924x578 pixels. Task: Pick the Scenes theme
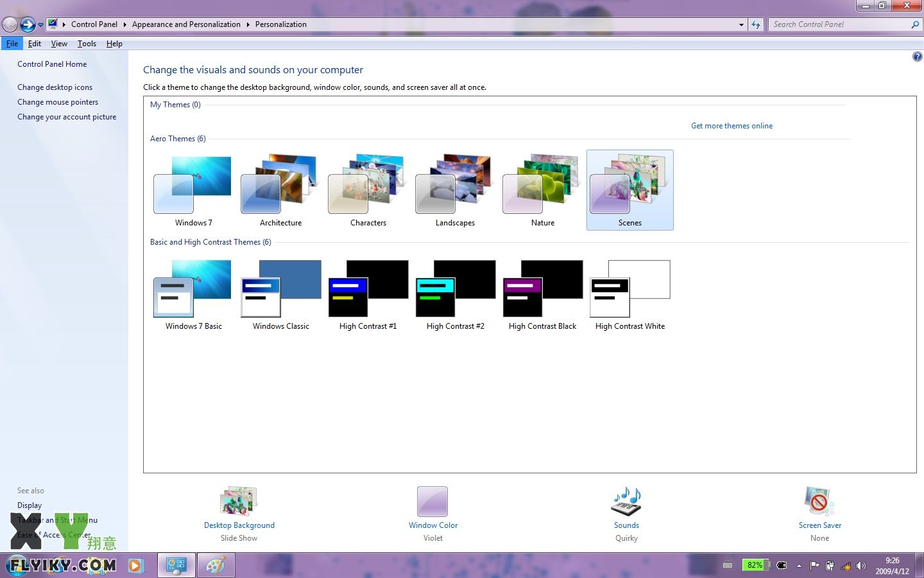[x=629, y=190]
